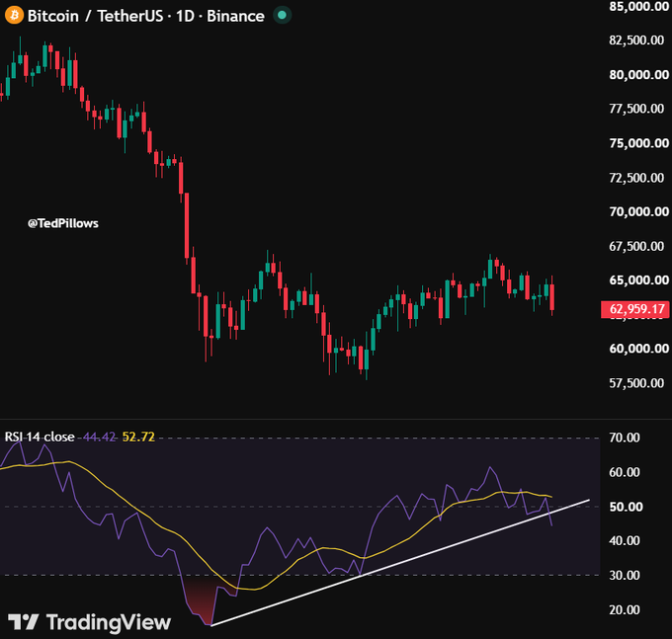This screenshot has height=639, width=672.
Task: Click the purple RSI value 44.42
Action: (100, 437)
